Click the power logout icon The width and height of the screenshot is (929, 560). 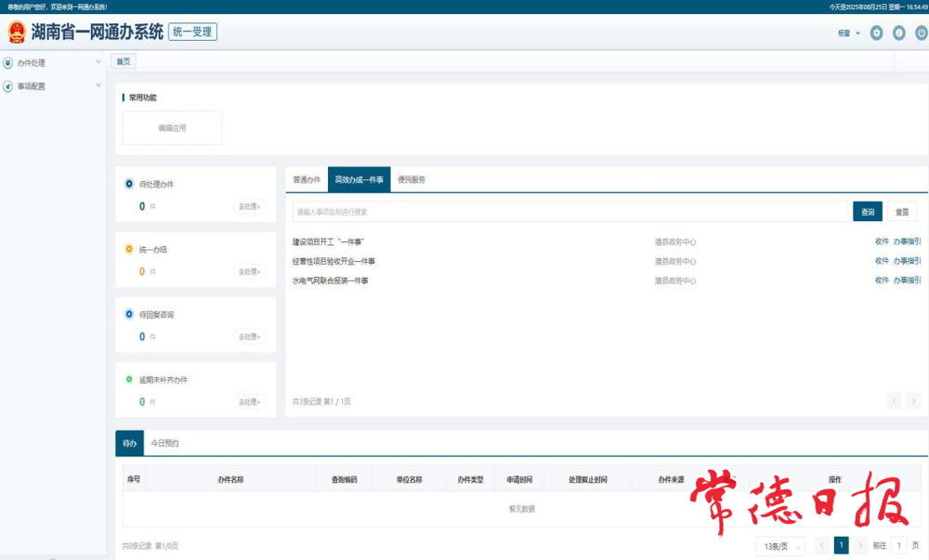[x=921, y=33]
